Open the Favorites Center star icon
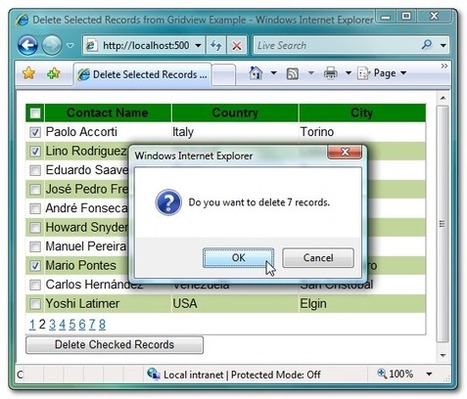Image resolution: width=467 pixels, height=399 pixels. [29, 73]
